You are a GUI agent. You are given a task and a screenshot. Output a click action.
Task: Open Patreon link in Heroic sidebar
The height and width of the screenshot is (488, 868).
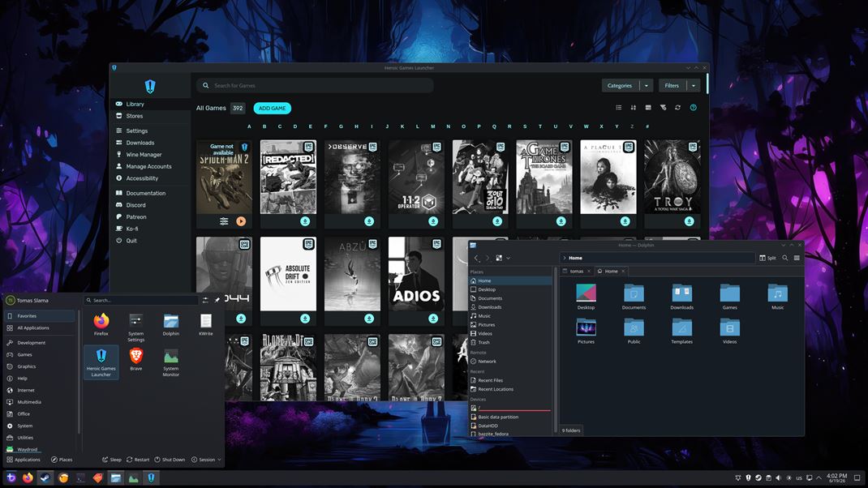[x=150, y=217]
